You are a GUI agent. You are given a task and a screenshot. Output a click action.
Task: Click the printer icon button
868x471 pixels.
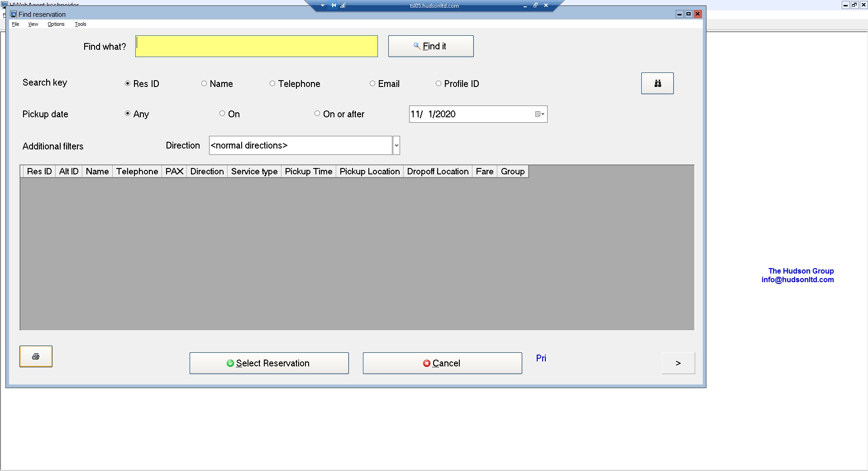pyautogui.click(x=36, y=356)
